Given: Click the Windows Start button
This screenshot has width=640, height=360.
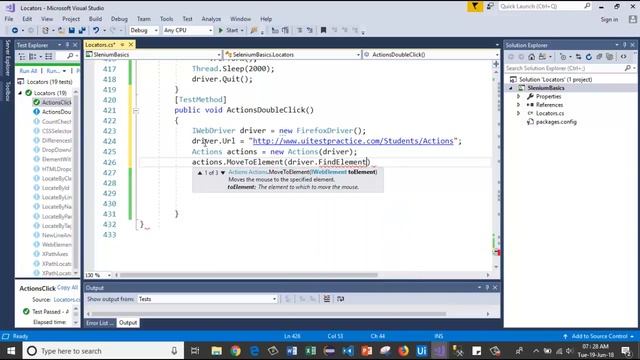Looking at the screenshot, I should [11, 351].
